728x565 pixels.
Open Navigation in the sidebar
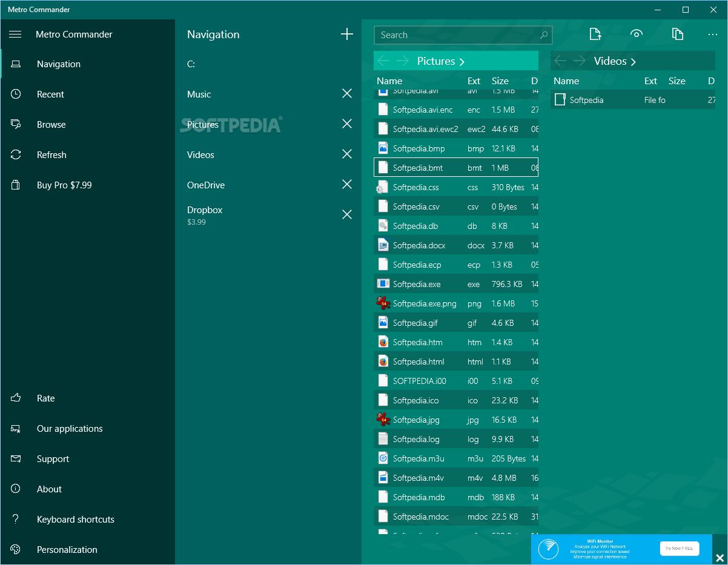88,64
